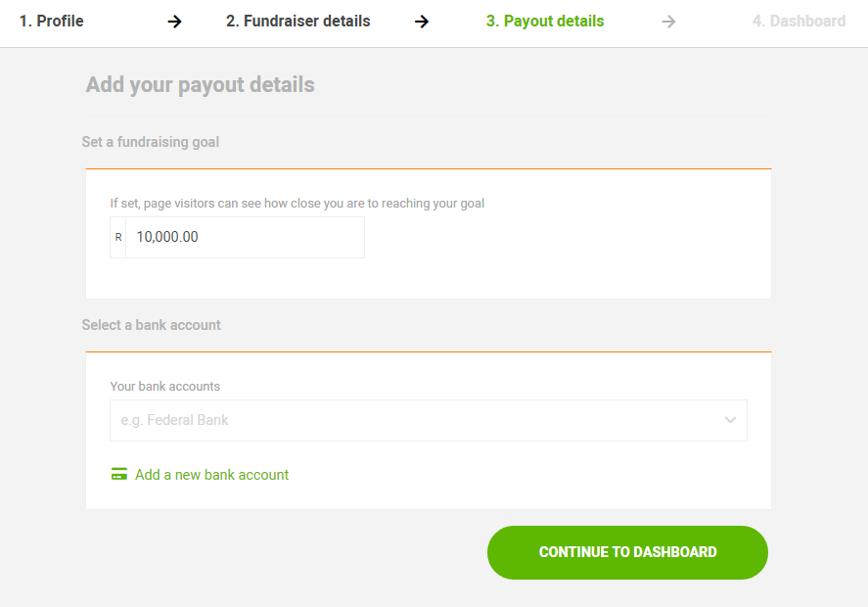868x607 pixels.
Task: Click the disabled 4. Dashboard step
Action: tap(799, 22)
